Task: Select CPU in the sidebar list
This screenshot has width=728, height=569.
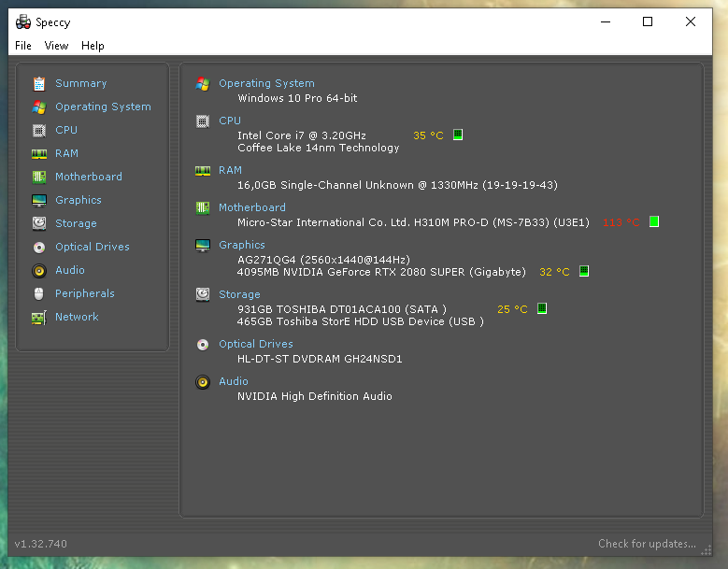Action: pyautogui.click(x=66, y=130)
